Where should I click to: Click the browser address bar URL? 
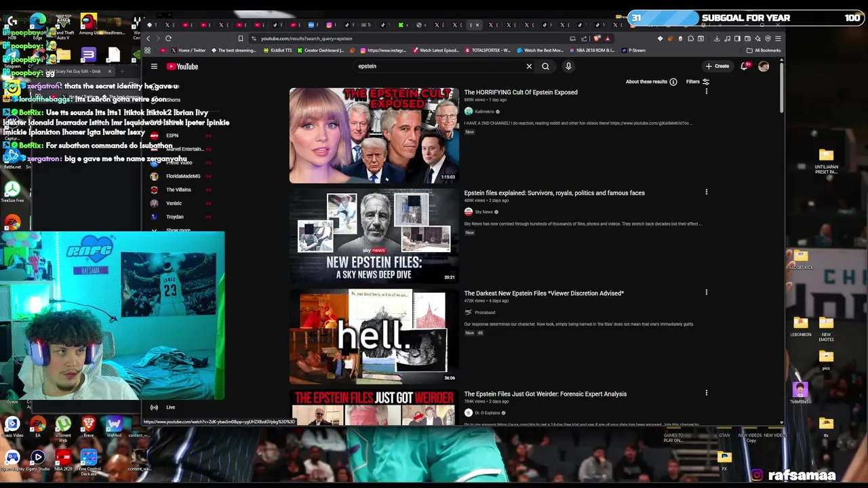(x=307, y=39)
